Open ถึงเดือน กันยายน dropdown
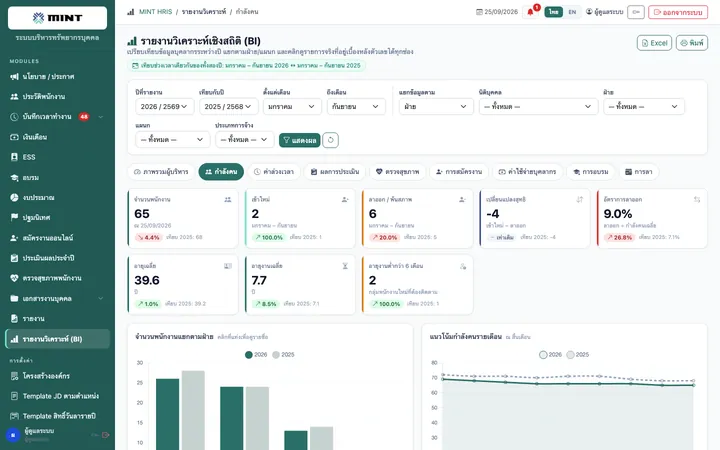 (356, 107)
